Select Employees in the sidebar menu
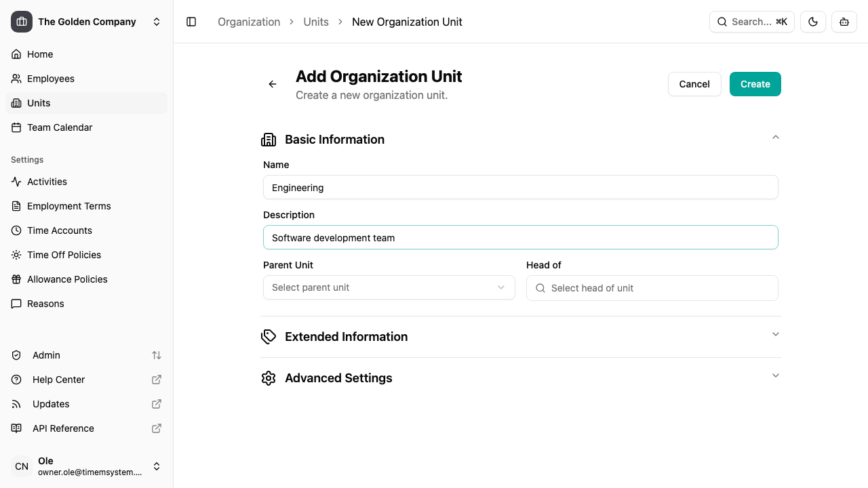The image size is (868, 488). pos(51,79)
